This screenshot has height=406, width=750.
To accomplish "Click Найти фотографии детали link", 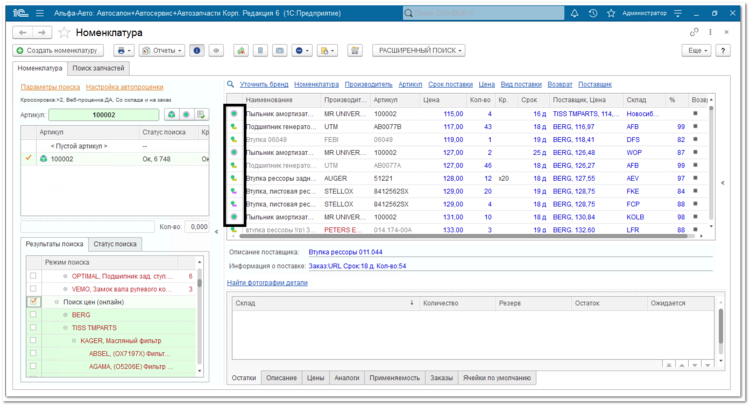I will [267, 283].
